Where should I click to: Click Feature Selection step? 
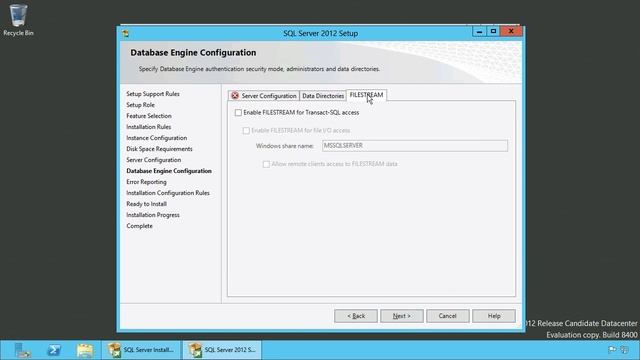pos(149,116)
